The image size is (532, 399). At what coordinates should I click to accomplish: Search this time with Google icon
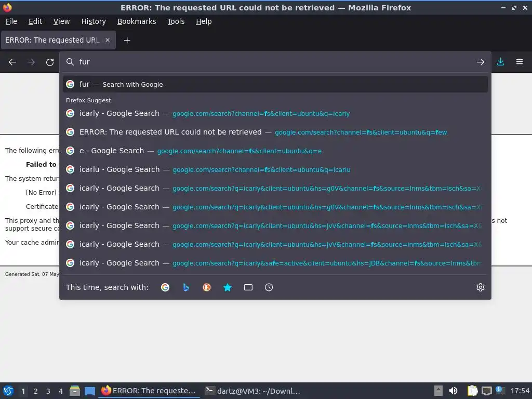click(x=165, y=287)
